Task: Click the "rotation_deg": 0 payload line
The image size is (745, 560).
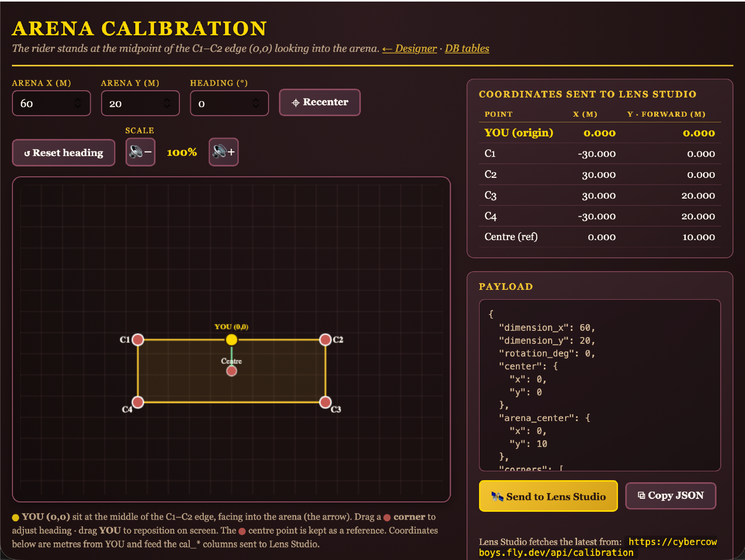Action: (x=547, y=354)
